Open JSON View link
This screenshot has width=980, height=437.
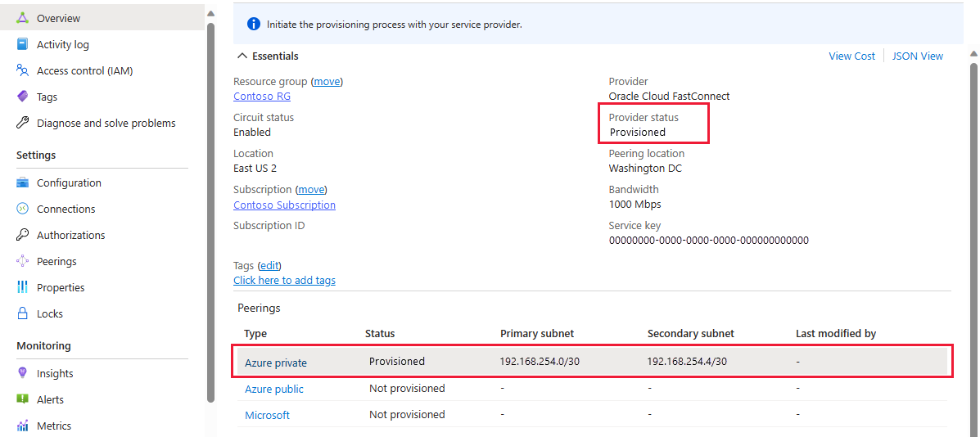tap(918, 56)
